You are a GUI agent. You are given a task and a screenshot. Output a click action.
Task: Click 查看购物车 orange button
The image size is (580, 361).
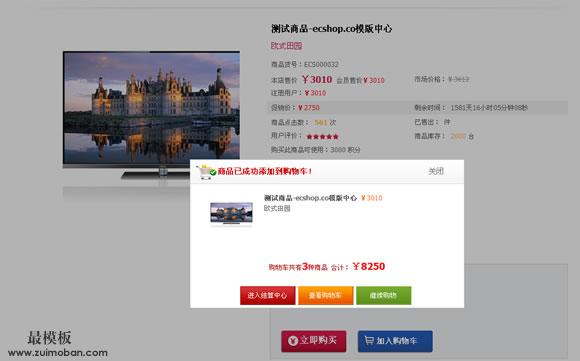point(326,296)
